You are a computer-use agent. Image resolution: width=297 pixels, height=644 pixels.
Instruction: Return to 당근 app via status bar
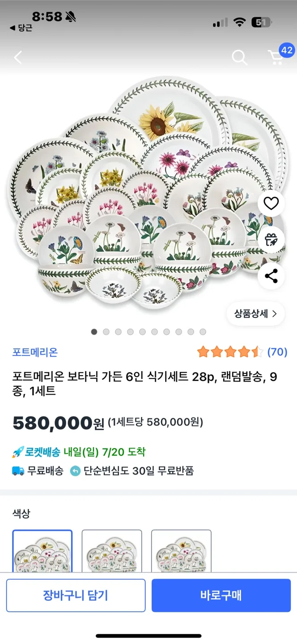21,28
